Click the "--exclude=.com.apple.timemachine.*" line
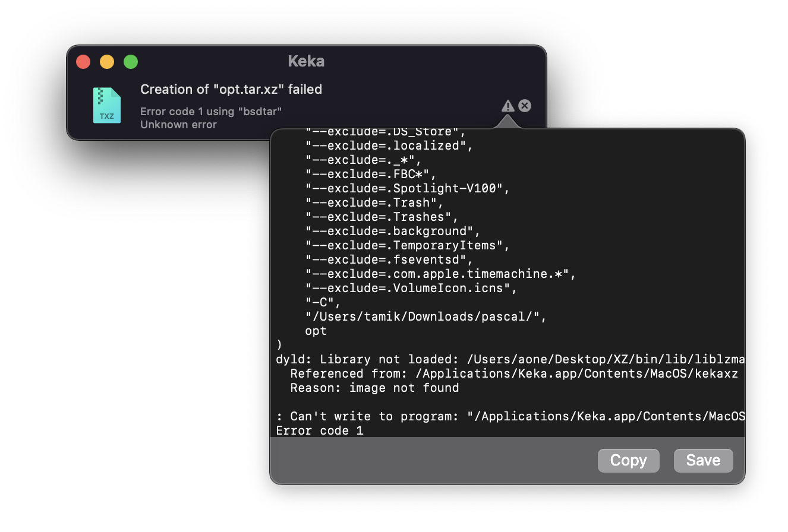 (x=440, y=274)
